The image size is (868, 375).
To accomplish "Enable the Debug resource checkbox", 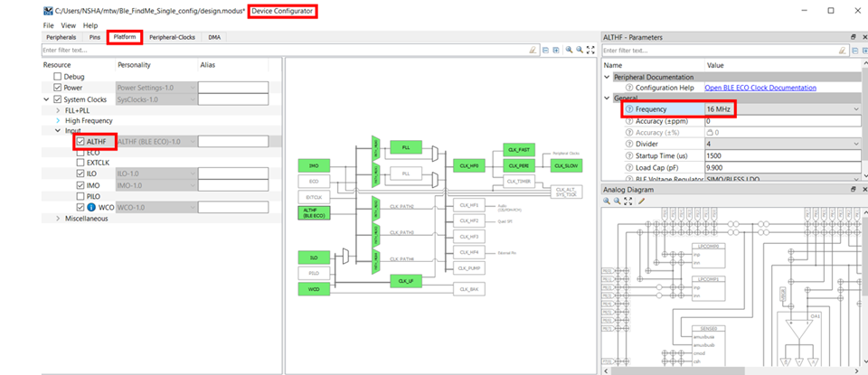I will (58, 77).
